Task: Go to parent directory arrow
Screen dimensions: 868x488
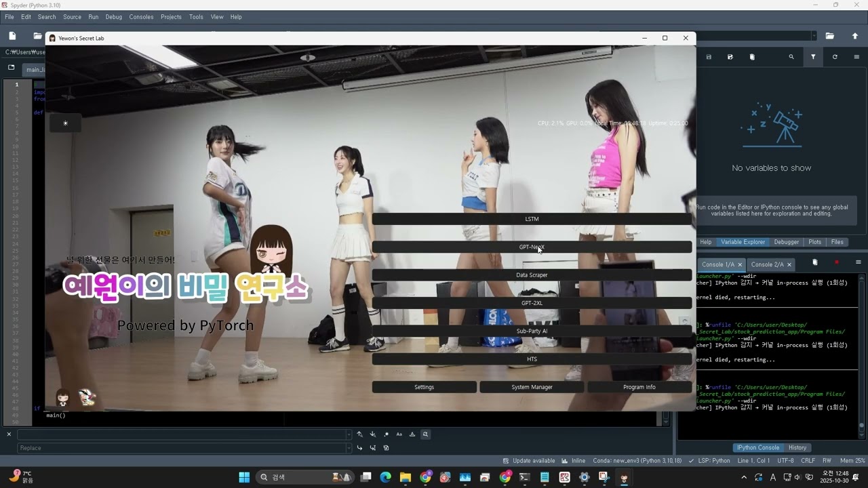Action: (854, 36)
